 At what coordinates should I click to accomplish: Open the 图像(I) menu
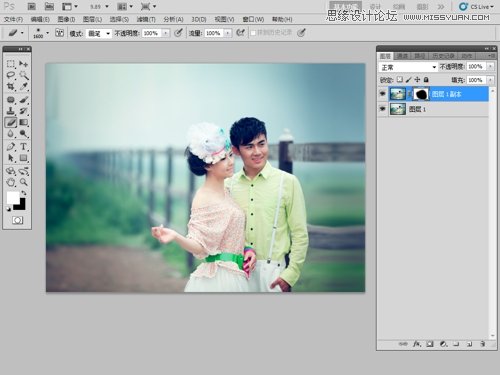[66, 19]
